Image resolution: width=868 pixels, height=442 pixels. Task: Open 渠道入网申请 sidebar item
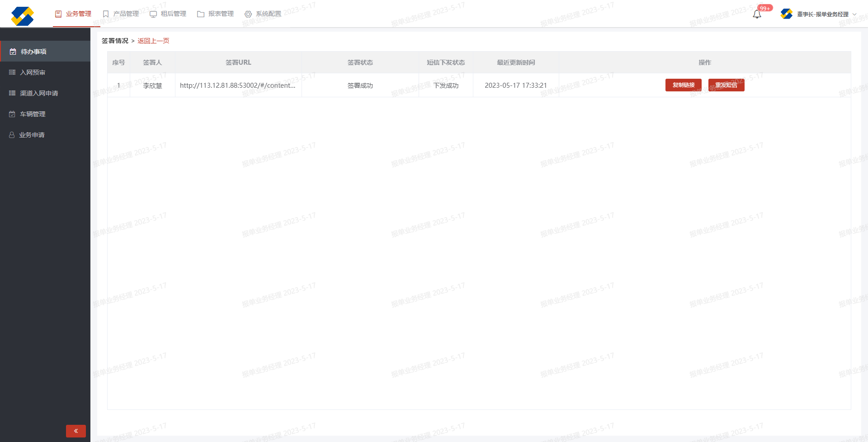39,93
